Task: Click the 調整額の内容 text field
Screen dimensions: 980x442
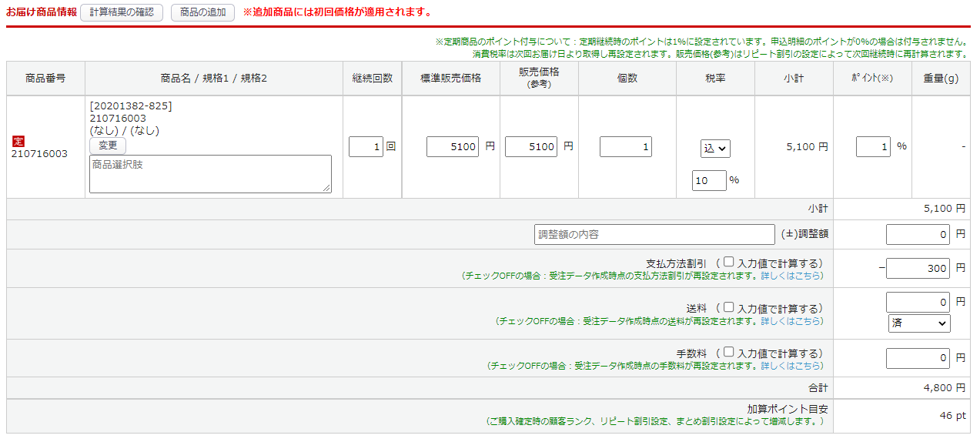Action: [x=654, y=234]
